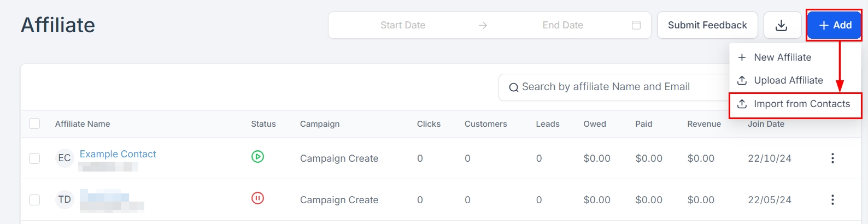868x224 pixels.
Task: Click the Start Date field
Action: click(x=403, y=25)
